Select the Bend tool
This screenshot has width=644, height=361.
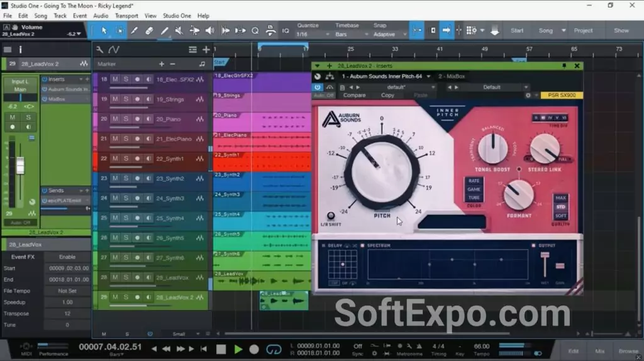(194, 30)
